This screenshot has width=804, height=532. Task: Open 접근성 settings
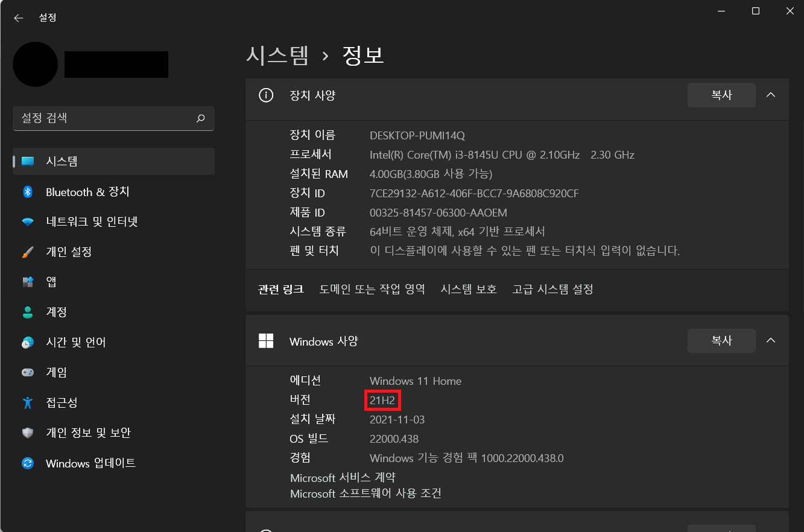coord(113,403)
